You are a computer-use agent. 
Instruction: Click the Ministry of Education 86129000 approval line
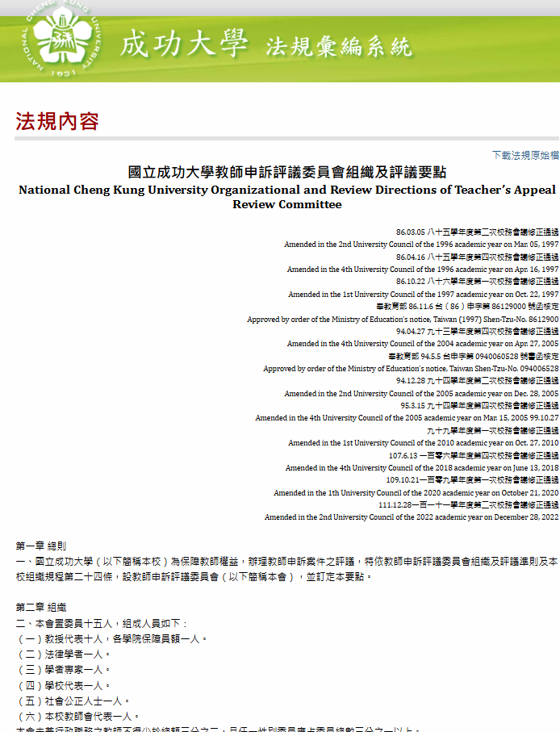click(467, 307)
